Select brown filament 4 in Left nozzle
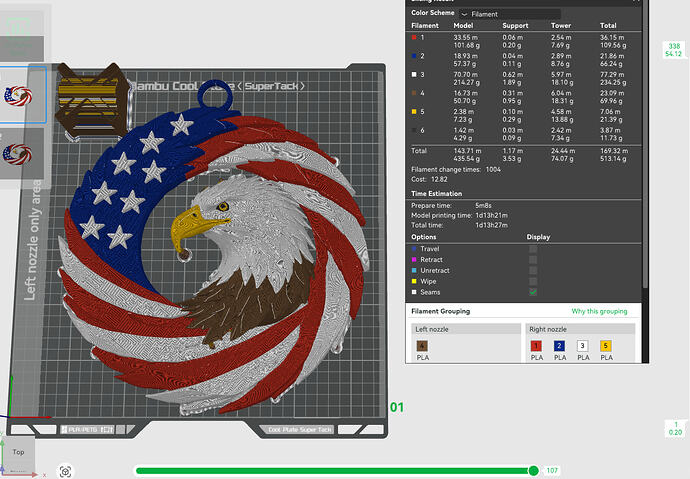The height and width of the screenshot is (479, 690). coord(422,346)
